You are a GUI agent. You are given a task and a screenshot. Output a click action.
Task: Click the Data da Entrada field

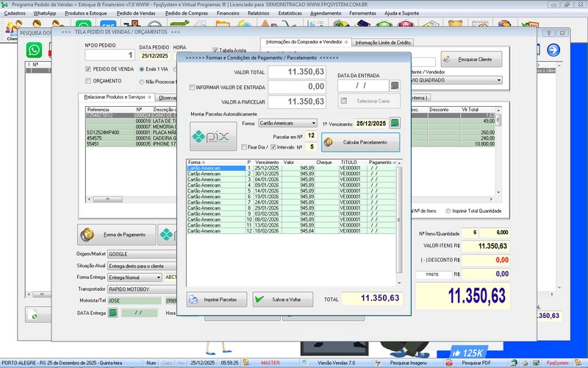coord(363,86)
